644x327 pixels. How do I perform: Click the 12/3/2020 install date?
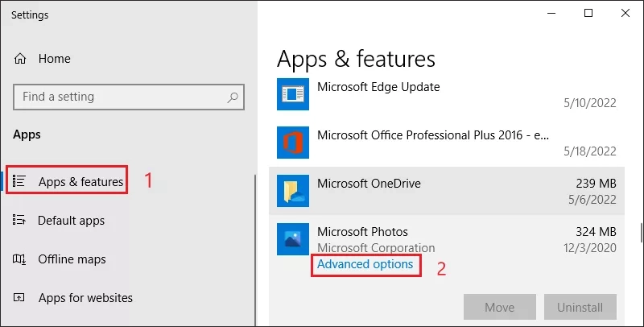tap(590, 248)
